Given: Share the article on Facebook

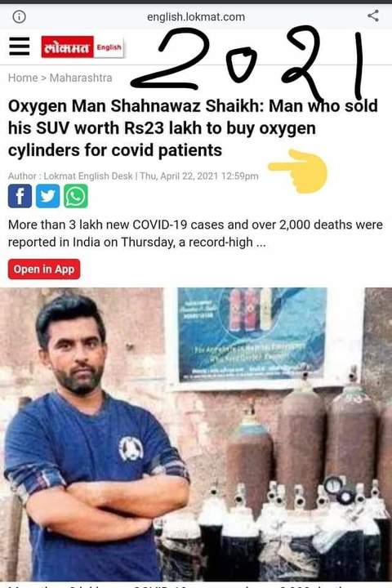Looking at the screenshot, I should click(x=20, y=196).
